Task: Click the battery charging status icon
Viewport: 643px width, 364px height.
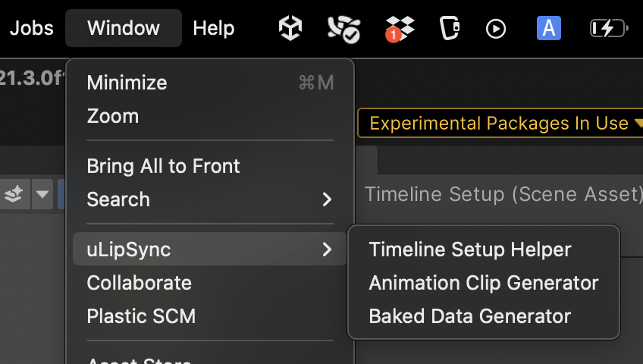Action: tap(608, 29)
